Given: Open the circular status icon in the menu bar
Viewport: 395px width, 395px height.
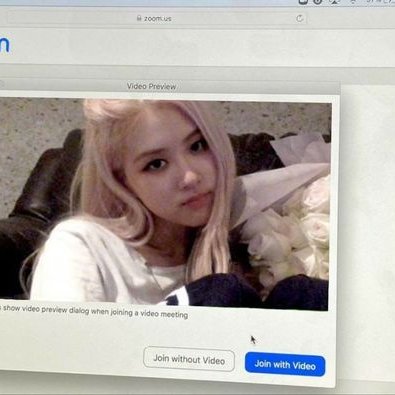Looking at the screenshot, I should (318, 2).
